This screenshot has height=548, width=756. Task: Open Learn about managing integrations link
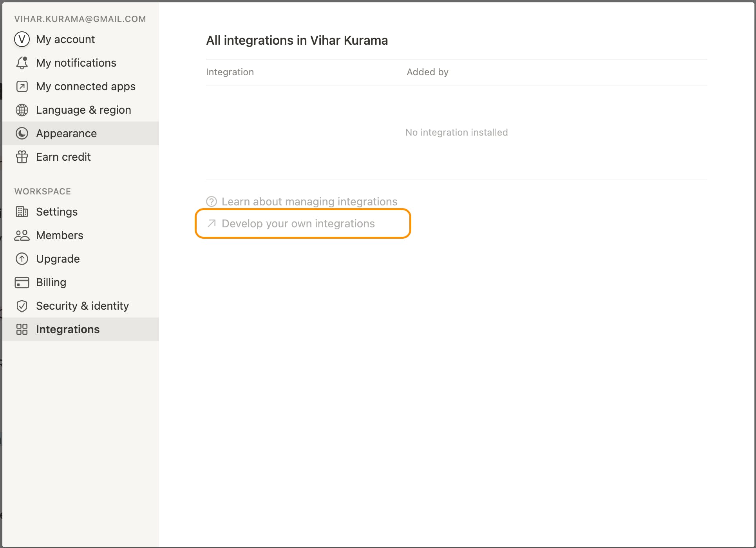pos(309,201)
